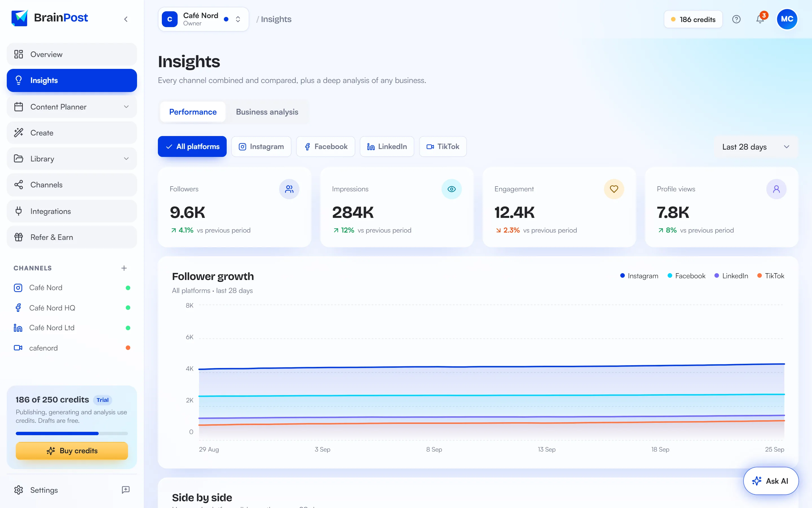Click the Create magic wand icon
Image resolution: width=812 pixels, height=508 pixels.
tap(19, 133)
